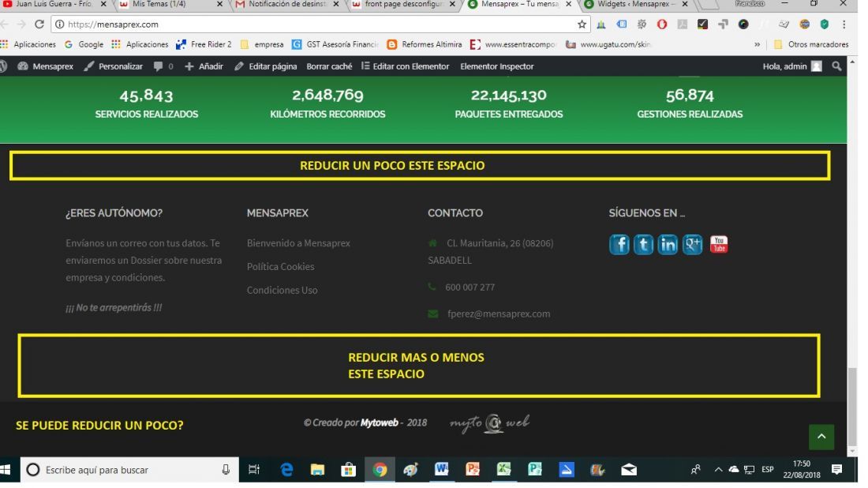Expand the hidden bookmarks chevron
The width and height of the screenshot is (868, 488).
757,44
